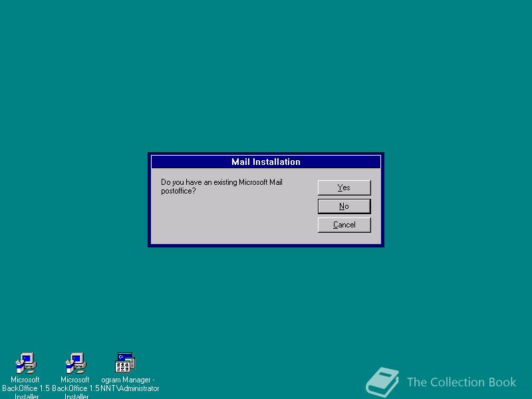532x399 pixels.
Task: Select the first Microsoft BackOffice 1.5 Installer icon
Action: 26,363
